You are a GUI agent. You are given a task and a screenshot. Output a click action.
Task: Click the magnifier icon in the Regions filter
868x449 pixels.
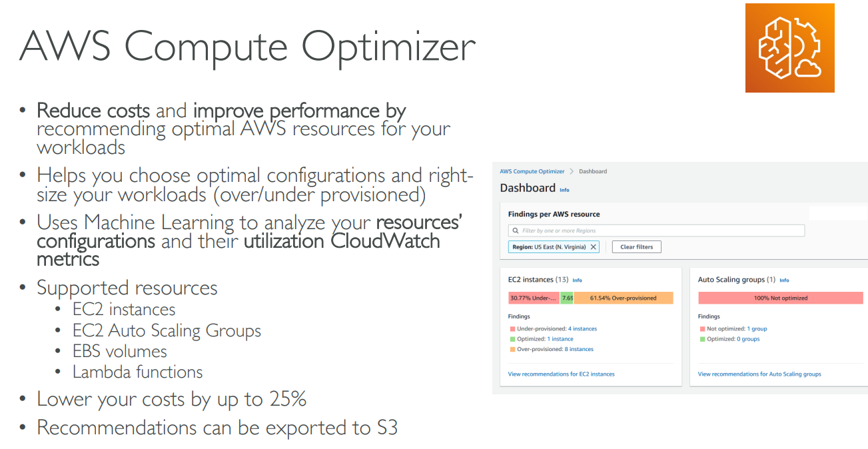pos(515,230)
